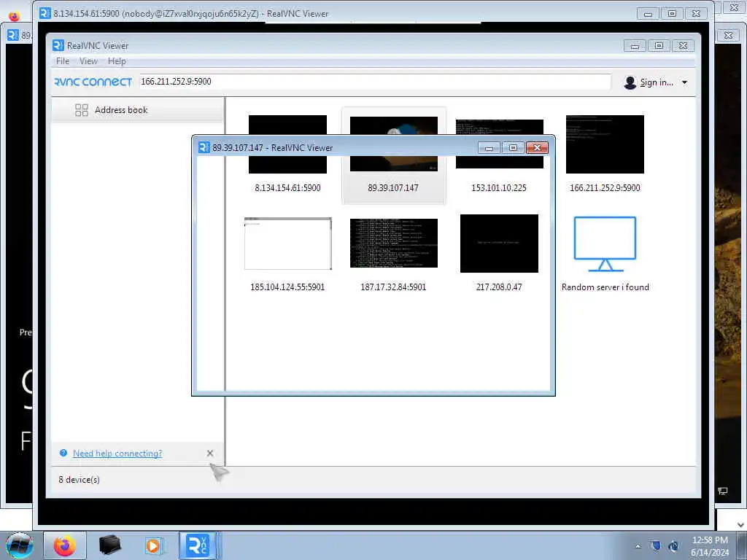This screenshot has width=747, height=560.
Task: Click the 185.104.124.55:5901 device label
Action: [x=287, y=287]
